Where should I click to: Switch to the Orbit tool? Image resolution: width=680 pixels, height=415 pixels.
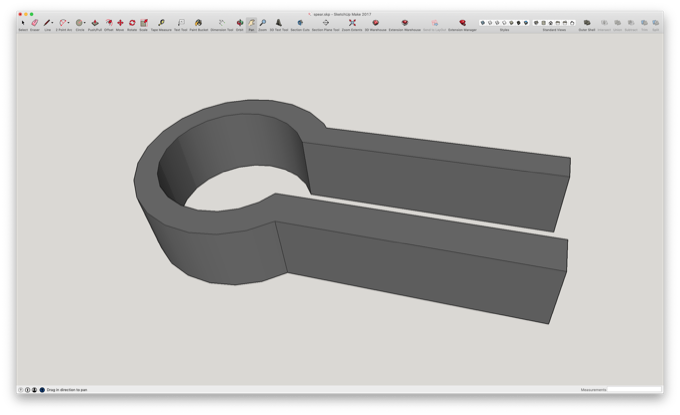coord(239,23)
